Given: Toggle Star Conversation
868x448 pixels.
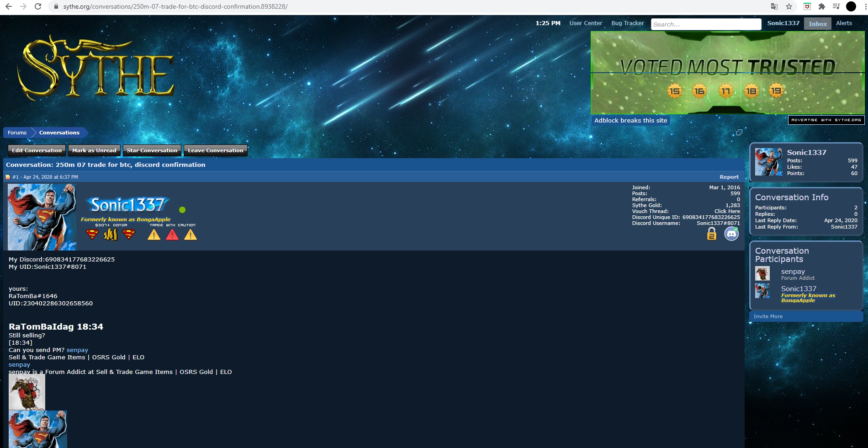Looking at the screenshot, I should pos(152,150).
